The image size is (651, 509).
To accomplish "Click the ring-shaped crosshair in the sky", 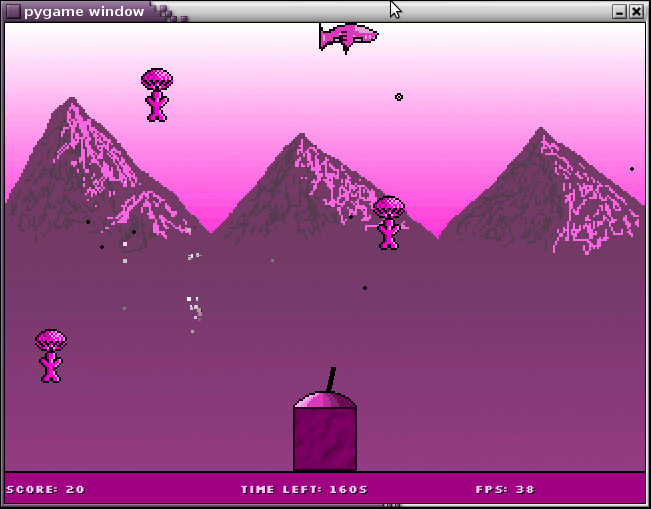I will pyautogui.click(x=399, y=97).
